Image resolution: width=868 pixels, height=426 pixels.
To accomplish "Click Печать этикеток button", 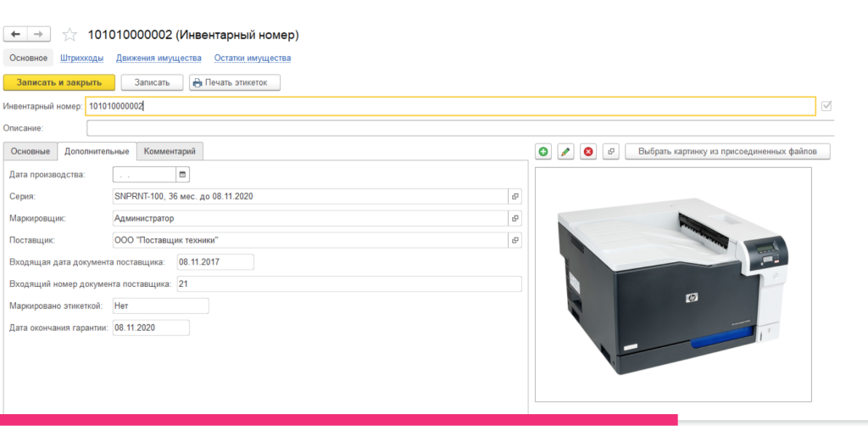I will click(x=235, y=82).
